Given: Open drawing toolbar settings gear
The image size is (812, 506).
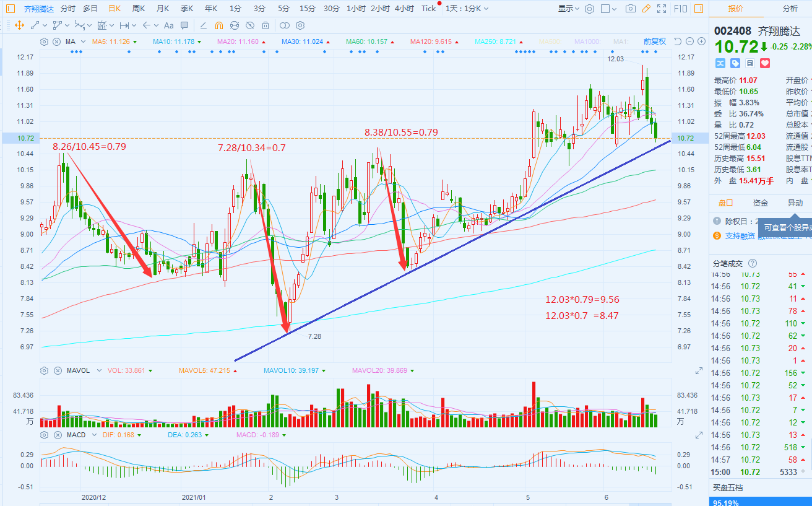Looking at the screenshot, I should [300, 25].
